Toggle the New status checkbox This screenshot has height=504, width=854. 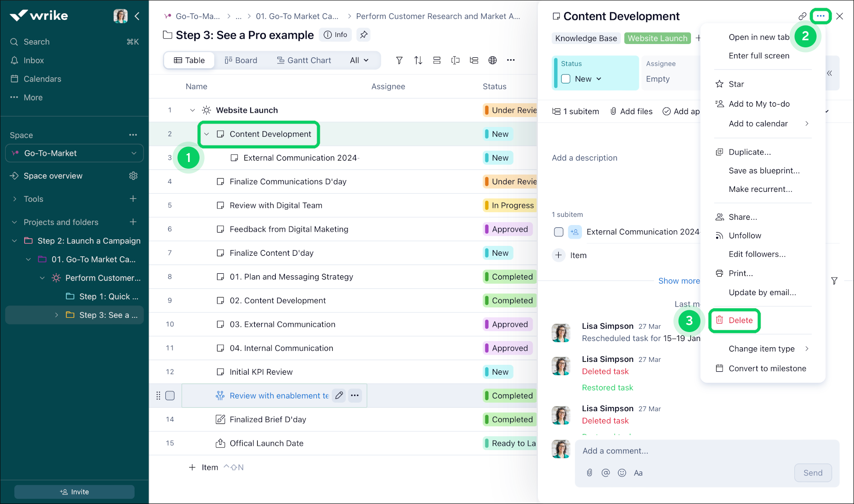point(566,79)
